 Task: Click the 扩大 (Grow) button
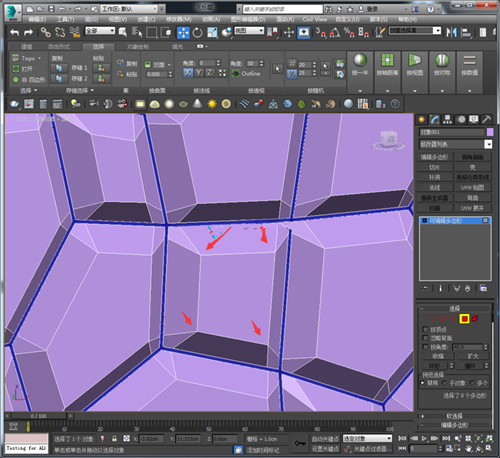coord(473,356)
